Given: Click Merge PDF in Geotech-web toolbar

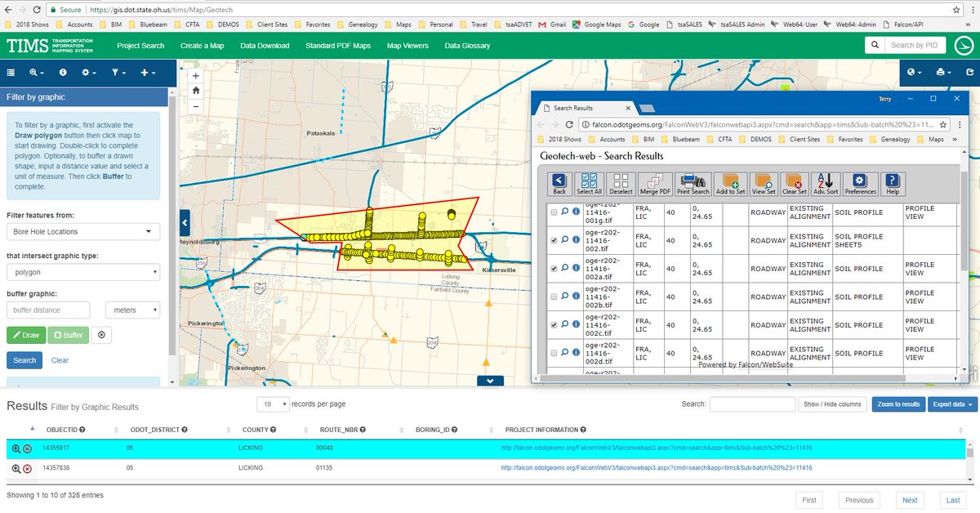Looking at the screenshot, I should 655,183.
